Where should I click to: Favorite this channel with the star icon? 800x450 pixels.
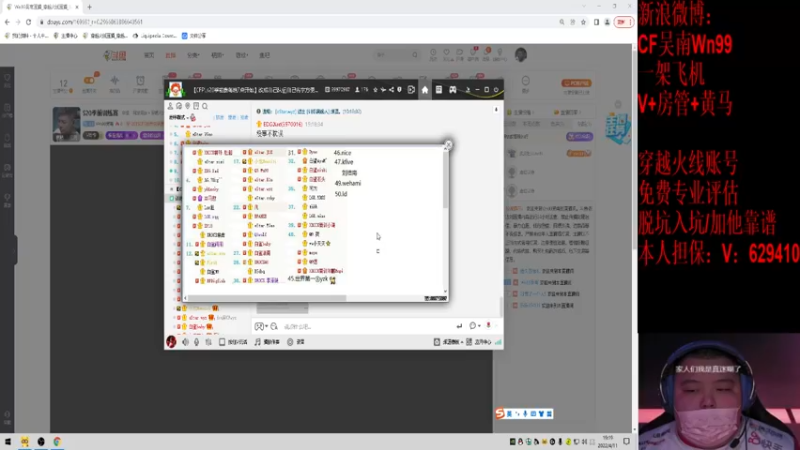[376, 90]
